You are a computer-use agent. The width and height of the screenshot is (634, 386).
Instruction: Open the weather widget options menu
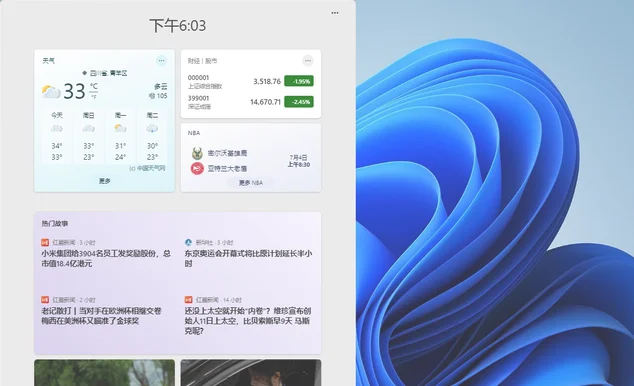click(x=161, y=61)
